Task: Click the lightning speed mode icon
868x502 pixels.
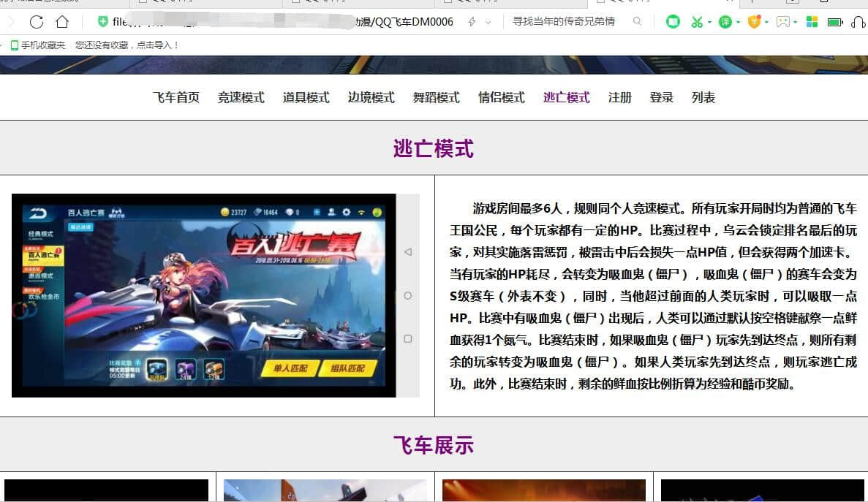Action: [x=472, y=22]
